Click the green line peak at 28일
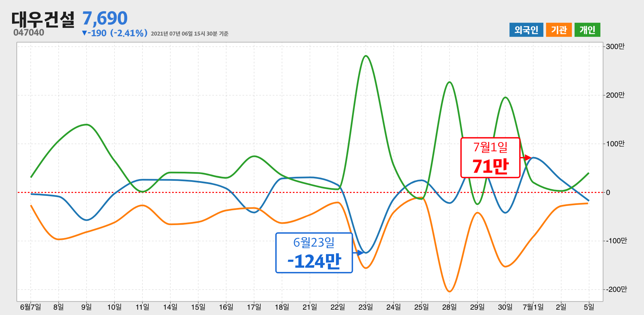The height and width of the screenshot is (315, 644). (449, 82)
